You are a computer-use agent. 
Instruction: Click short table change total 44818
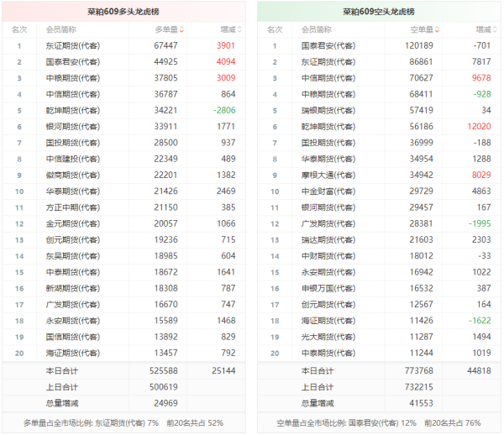point(479,370)
